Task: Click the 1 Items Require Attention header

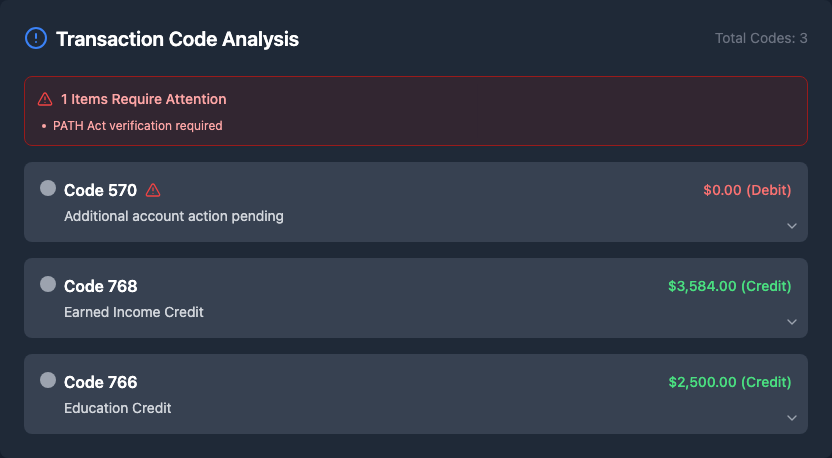Action: pos(143,99)
